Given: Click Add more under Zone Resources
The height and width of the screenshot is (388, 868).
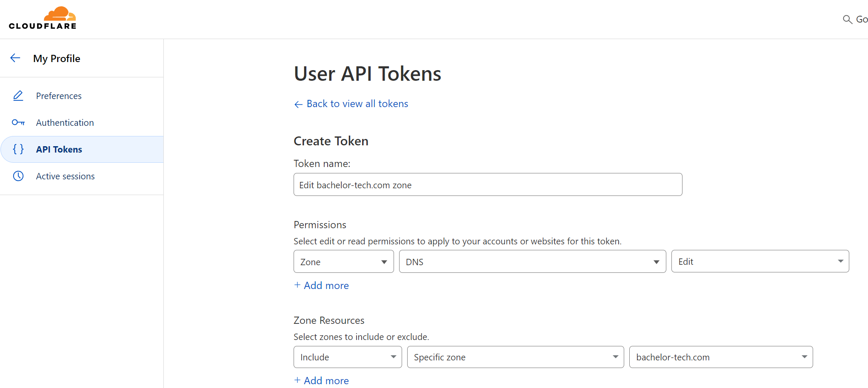Looking at the screenshot, I should [x=322, y=380].
